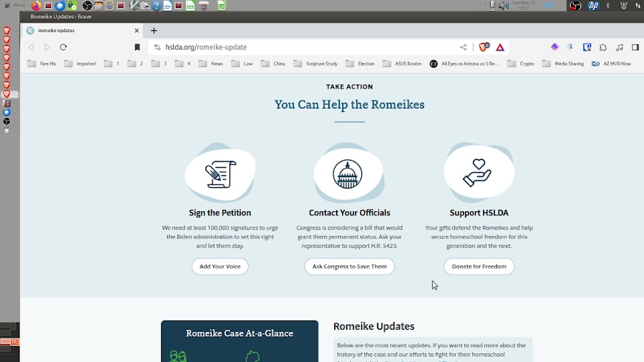This screenshot has height=362, width=644.
Task: Open the Scripture Study bookmarks folder
Action: (x=315, y=63)
